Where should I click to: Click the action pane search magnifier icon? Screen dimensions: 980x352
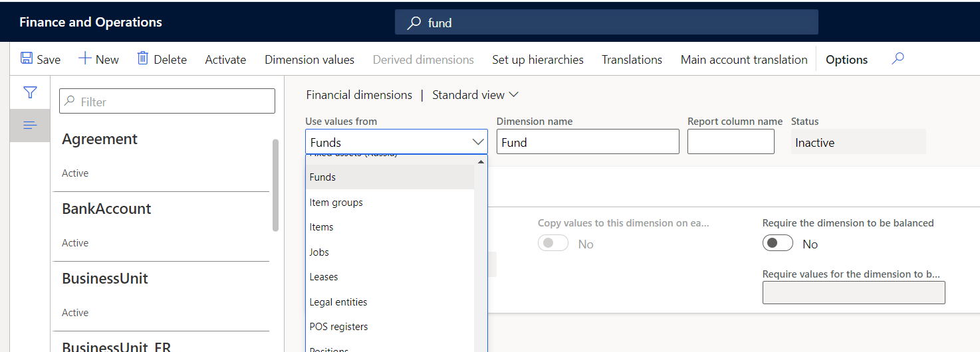898,58
